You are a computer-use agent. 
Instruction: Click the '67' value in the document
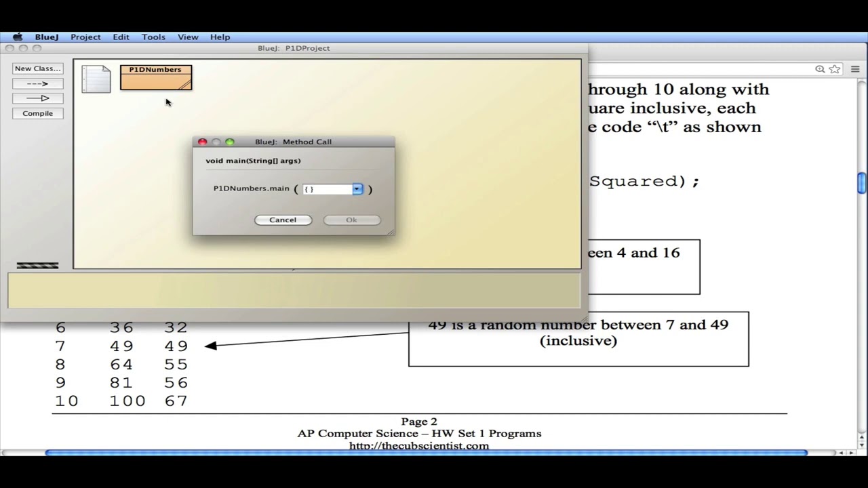(176, 401)
